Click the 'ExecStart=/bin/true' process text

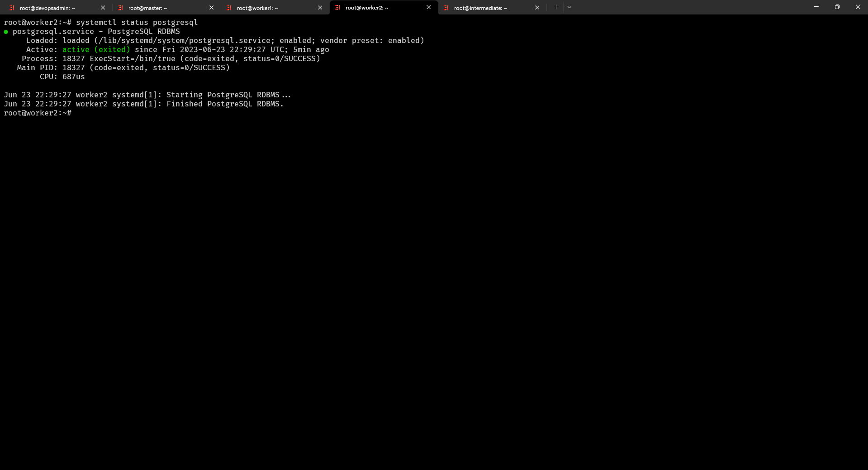pyautogui.click(x=132, y=58)
